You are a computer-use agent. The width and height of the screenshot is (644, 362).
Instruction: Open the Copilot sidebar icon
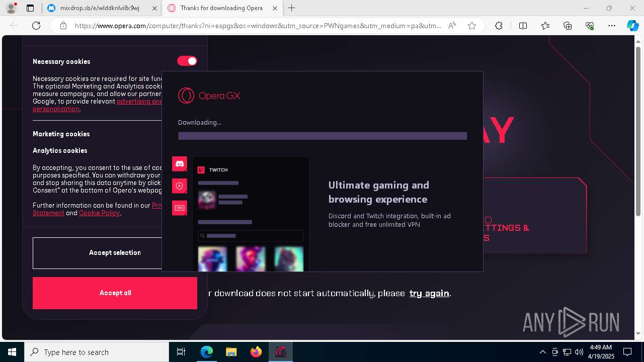point(632,26)
